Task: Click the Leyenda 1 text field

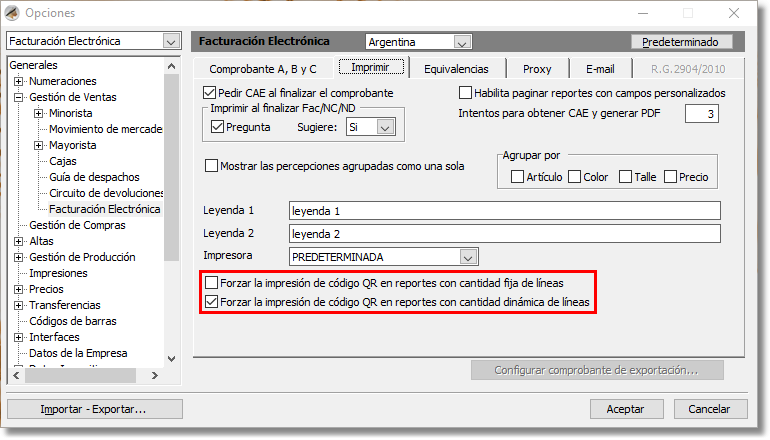Action: (x=504, y=211)
